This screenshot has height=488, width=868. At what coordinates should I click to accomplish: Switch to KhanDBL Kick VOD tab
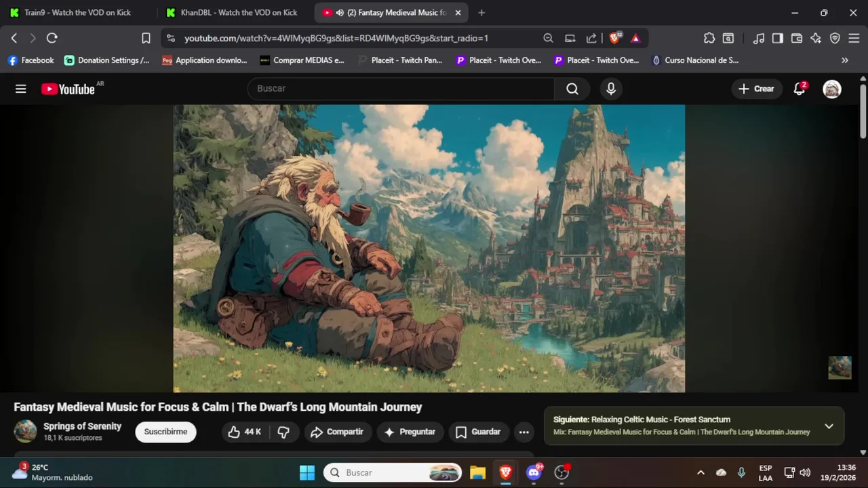point(232,12)
